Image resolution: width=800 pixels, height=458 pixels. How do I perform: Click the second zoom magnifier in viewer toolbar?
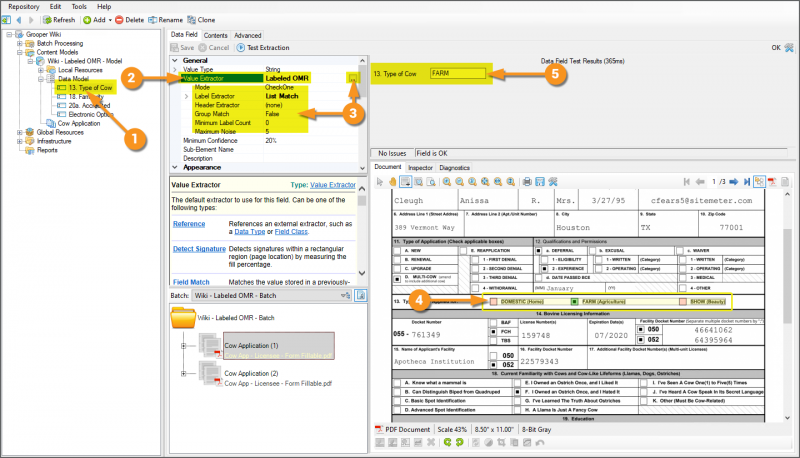tap(459, 182)
